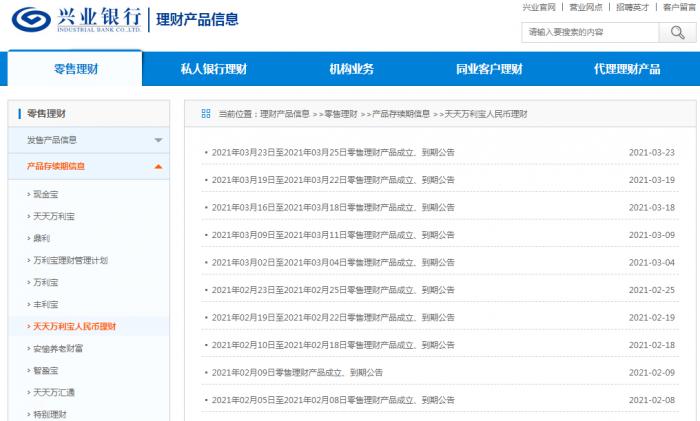Click the grid icon beside 当前位置
700x421 pixels.
tap(205, 114)
